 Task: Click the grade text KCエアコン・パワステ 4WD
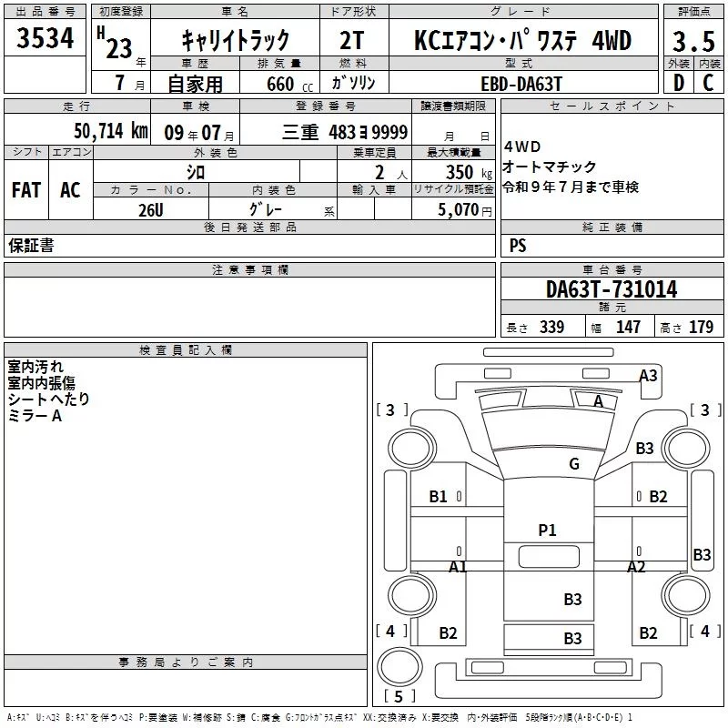pyautogui.click(x=522, y=40)
